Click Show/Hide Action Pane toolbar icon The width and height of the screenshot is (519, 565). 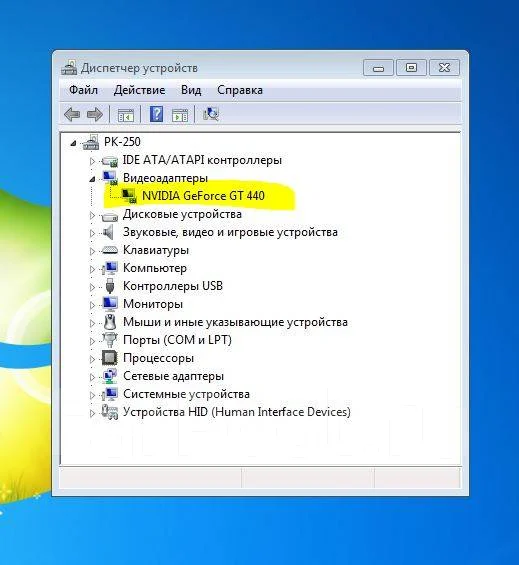(x=180, y=115)
